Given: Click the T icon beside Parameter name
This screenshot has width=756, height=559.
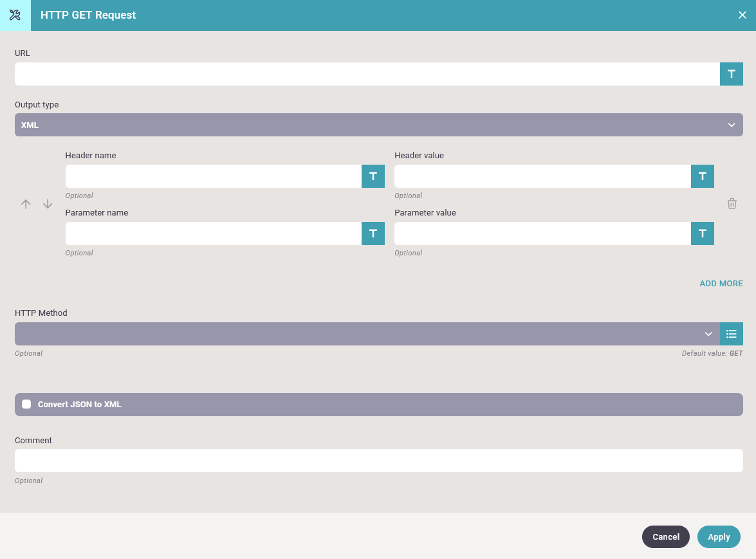Looking at the screenshot, I should coord(373,234).
